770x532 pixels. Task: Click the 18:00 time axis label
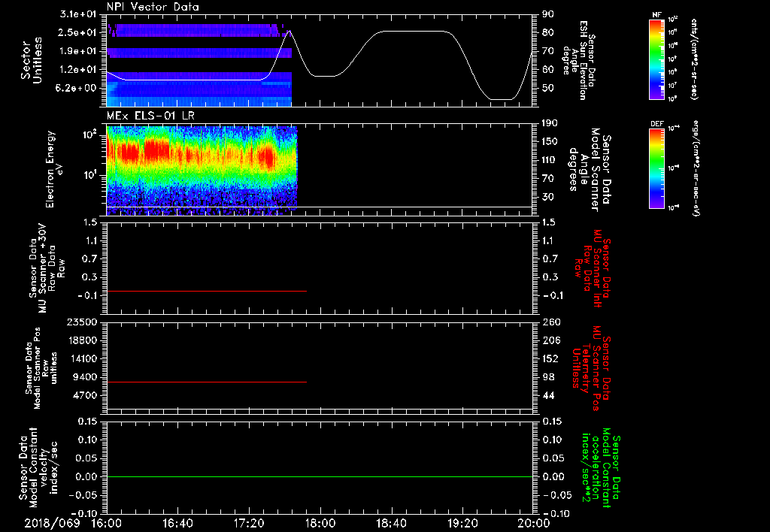point(320,523)
